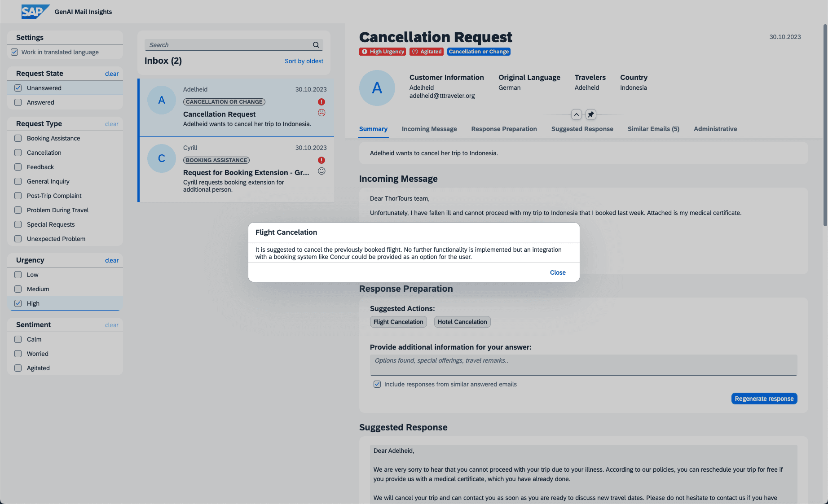
Task: Click the CANCELLATION OR CHANGE tag on Adelheid's email
Action: (224, 102)
